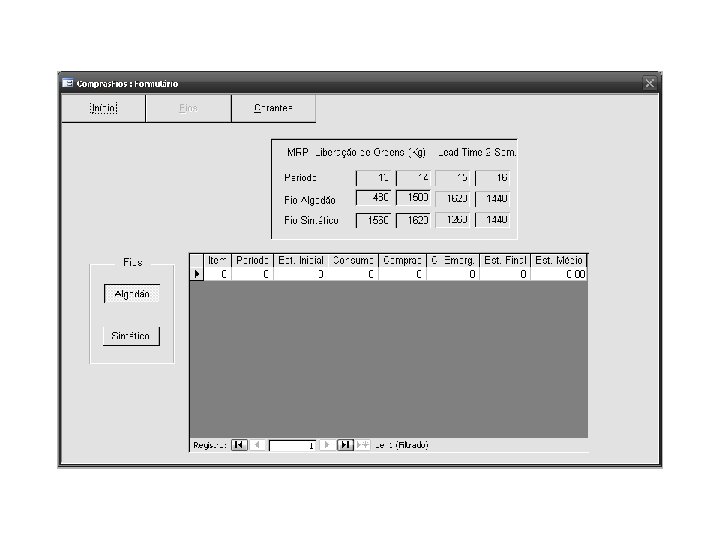Click the Fio Algodão row label

[310, 200]
